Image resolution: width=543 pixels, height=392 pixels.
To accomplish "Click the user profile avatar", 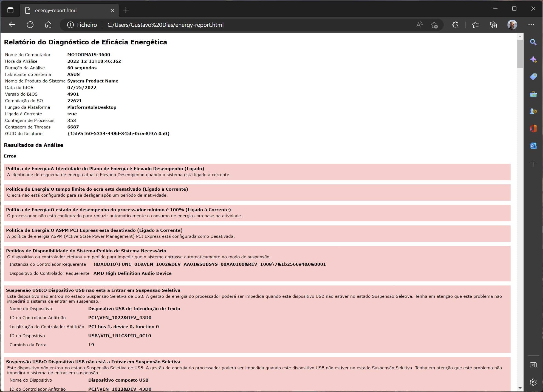I will [x=512, y=25].
